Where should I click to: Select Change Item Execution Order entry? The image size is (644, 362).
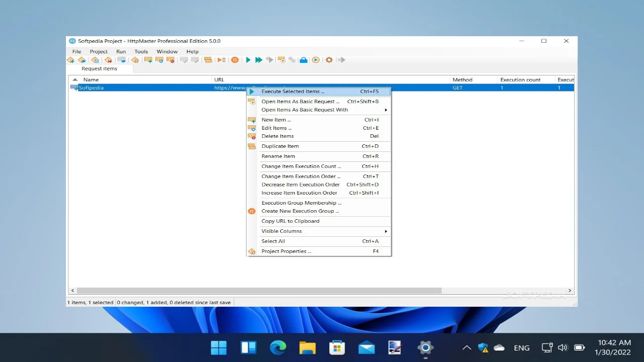(319, 176)
